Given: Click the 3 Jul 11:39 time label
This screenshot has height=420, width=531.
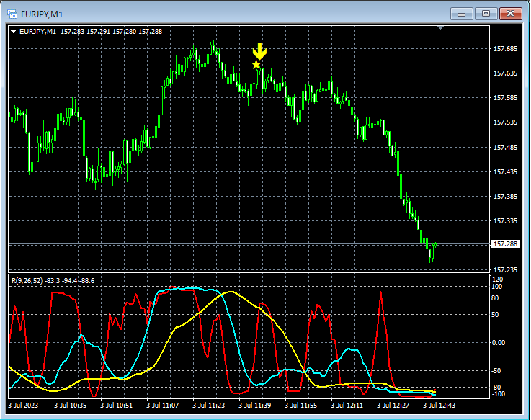Looking at the screenshot, I should tap(254, 405).
